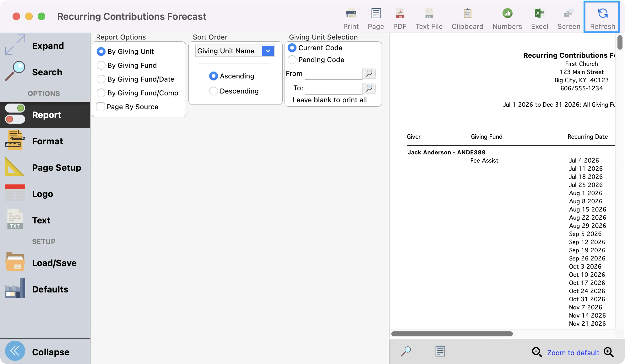This screenshot has height=364, width=625.
Task: Select the By Giving Unit radio button
Action: [x=101, y=51]
